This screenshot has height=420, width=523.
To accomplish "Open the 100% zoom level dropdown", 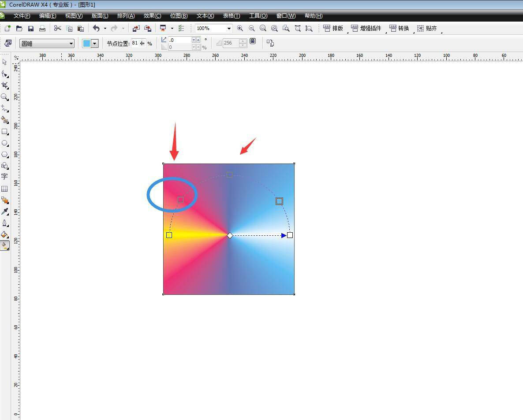I will (229, 28).
